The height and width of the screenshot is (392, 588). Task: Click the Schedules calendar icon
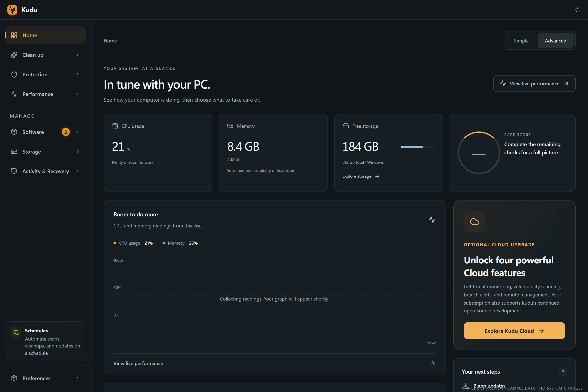[16, 332]
